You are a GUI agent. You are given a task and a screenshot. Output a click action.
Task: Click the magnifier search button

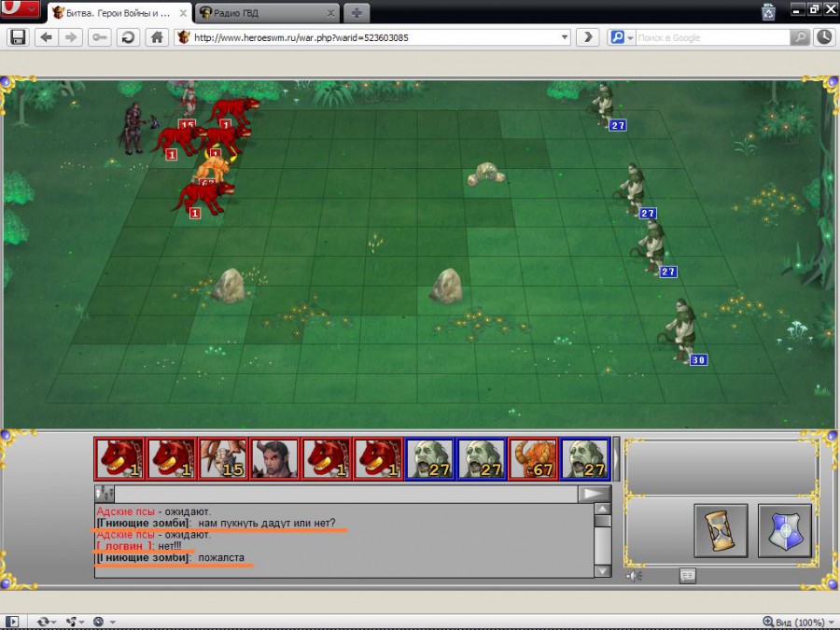point(799,37)
